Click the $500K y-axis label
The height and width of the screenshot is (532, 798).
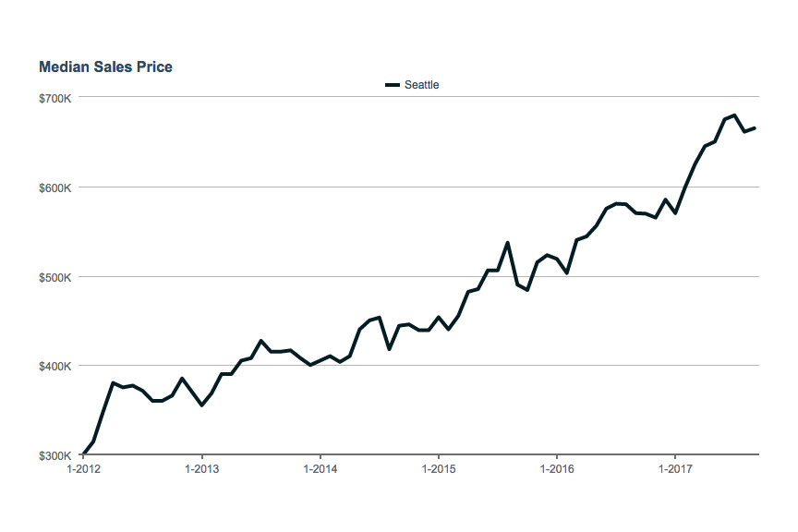click(x=56, y=277)
